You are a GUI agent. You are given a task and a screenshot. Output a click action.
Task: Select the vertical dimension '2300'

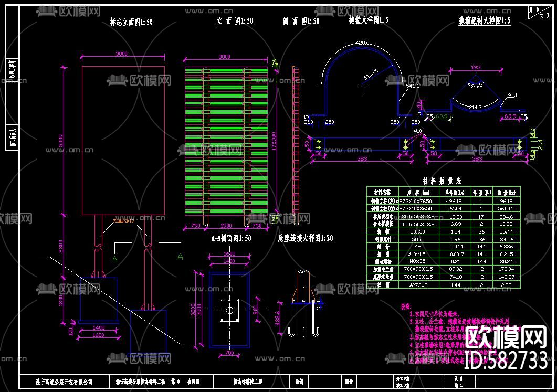61,246
